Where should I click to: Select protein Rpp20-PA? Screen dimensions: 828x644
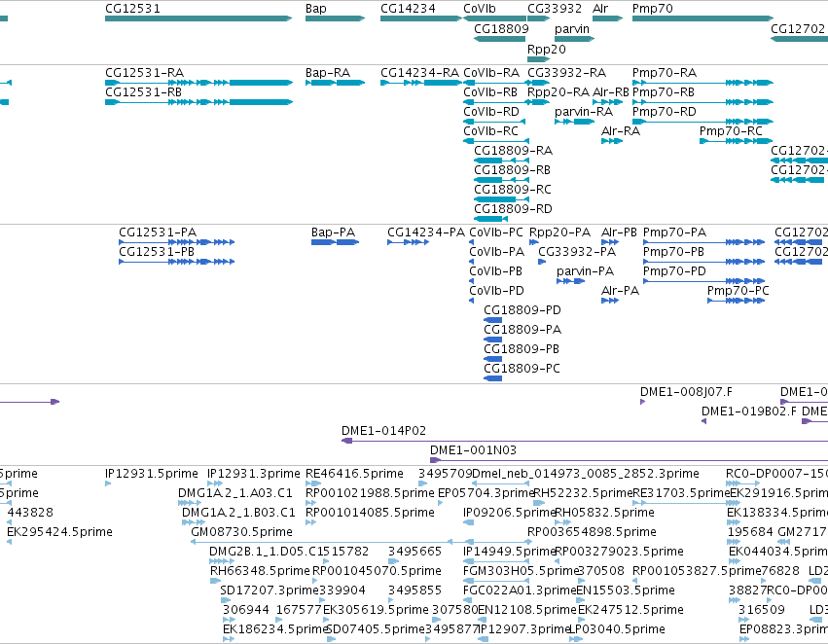[534, 242]
